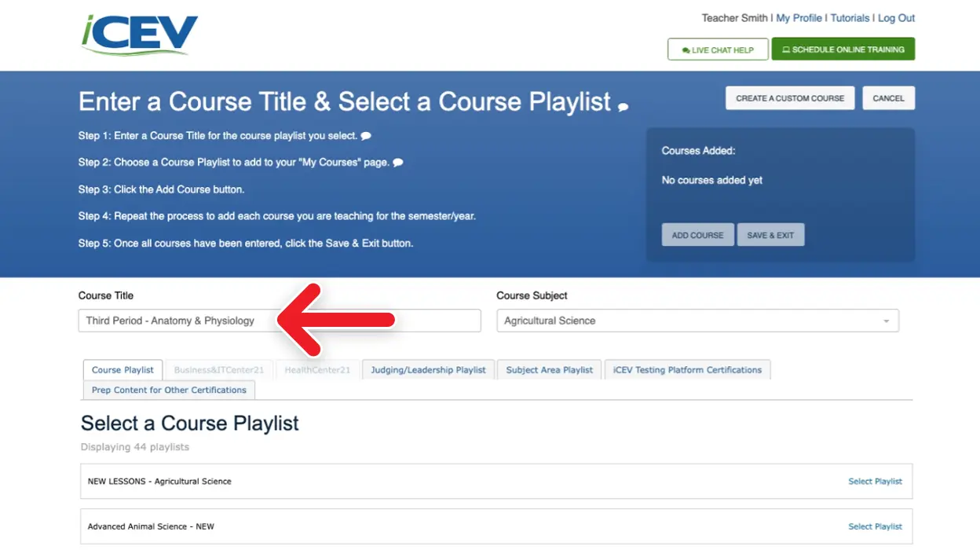Click the 'NEW LESSONS - Agricultural Science' row text
Image resolution: width=980 pixels, height=550 pixels.
tap(159, 482)
